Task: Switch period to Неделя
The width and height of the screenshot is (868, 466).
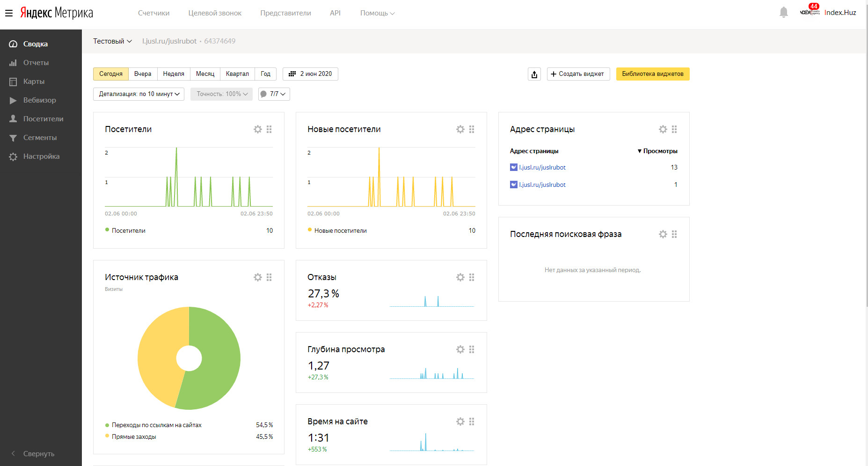Action: tap(174, 74)
